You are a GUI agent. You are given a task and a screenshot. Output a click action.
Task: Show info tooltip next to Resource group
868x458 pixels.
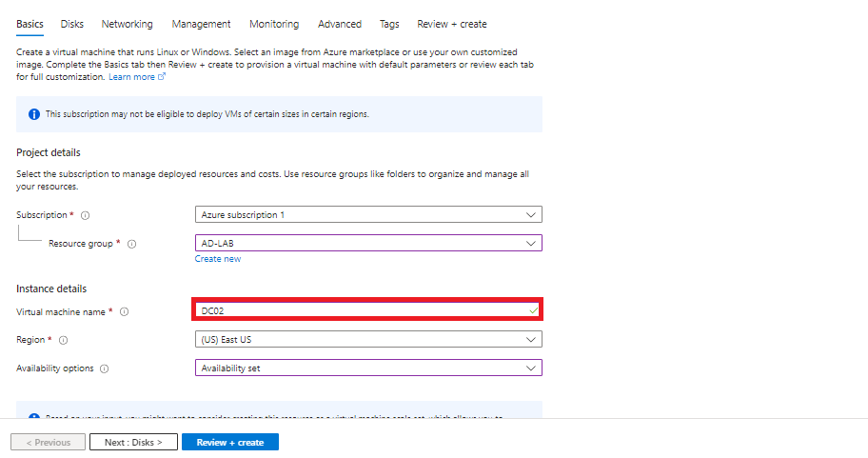[131, 244]
